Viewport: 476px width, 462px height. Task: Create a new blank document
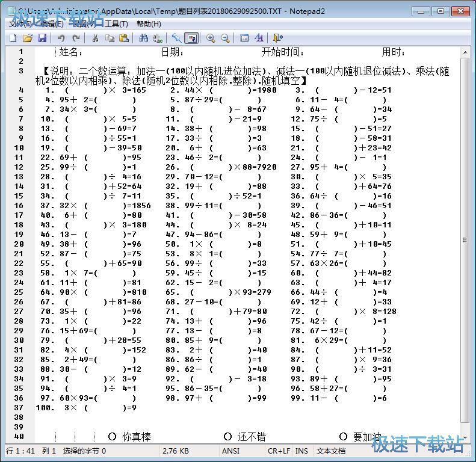(13, 38)
